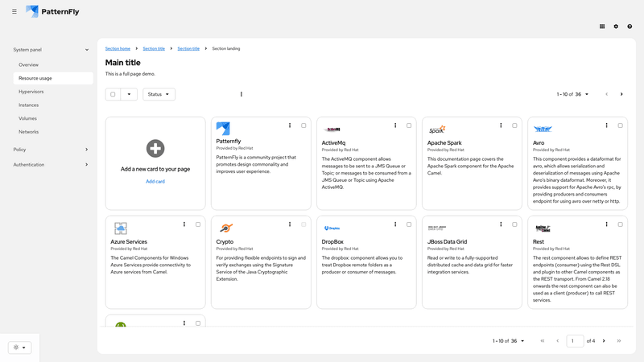Screen dimensions: 644x362
Task: Expand the Authentication nav group
Action: tap(51, 165)
